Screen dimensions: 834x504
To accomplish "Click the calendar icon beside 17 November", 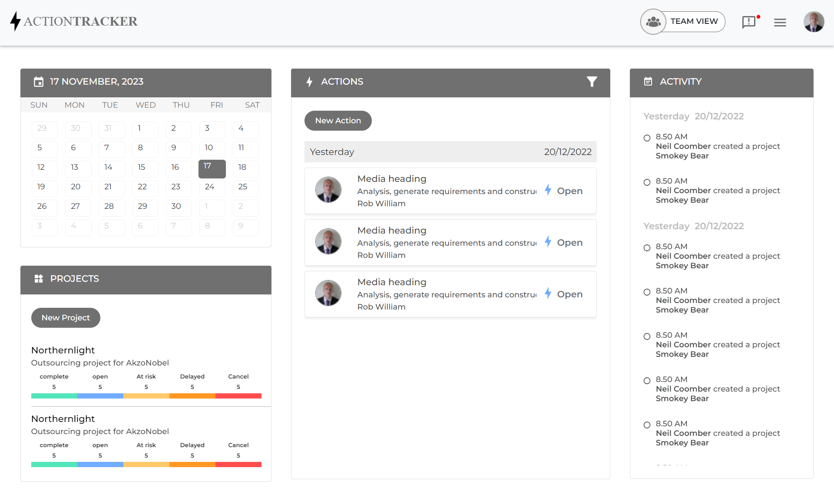I will click(39, 82).
